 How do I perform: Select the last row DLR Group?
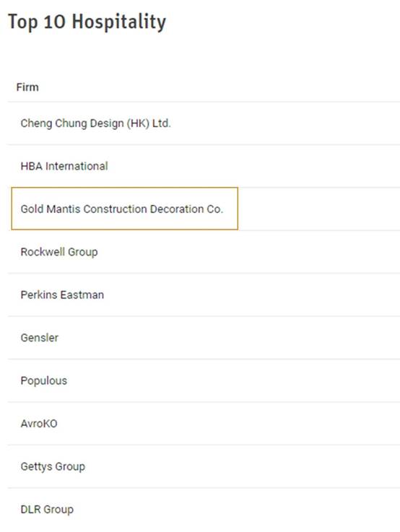pyautogui.click(x=204, y=510)
